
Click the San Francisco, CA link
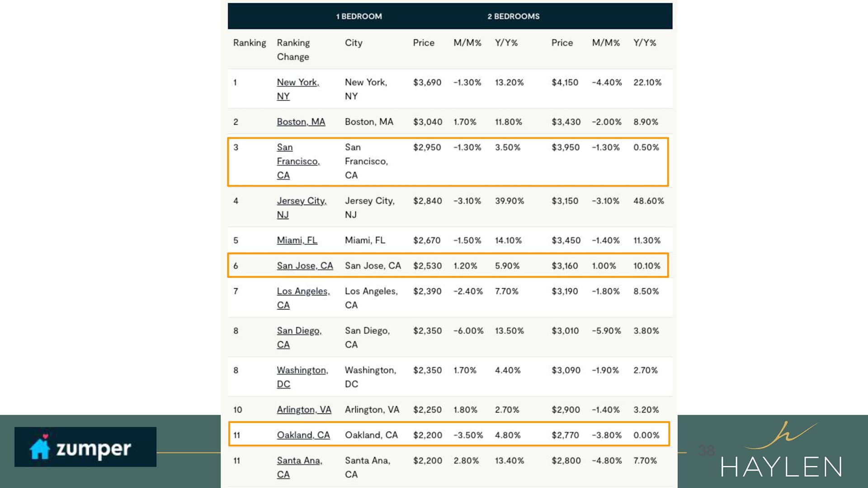coord(297,161)
